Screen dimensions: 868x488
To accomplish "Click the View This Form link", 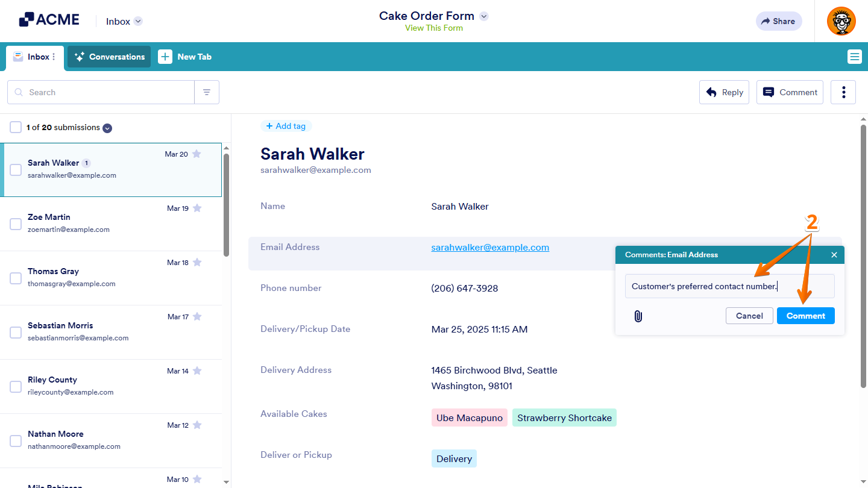I will pyautogui.click(x=433, y=28).
